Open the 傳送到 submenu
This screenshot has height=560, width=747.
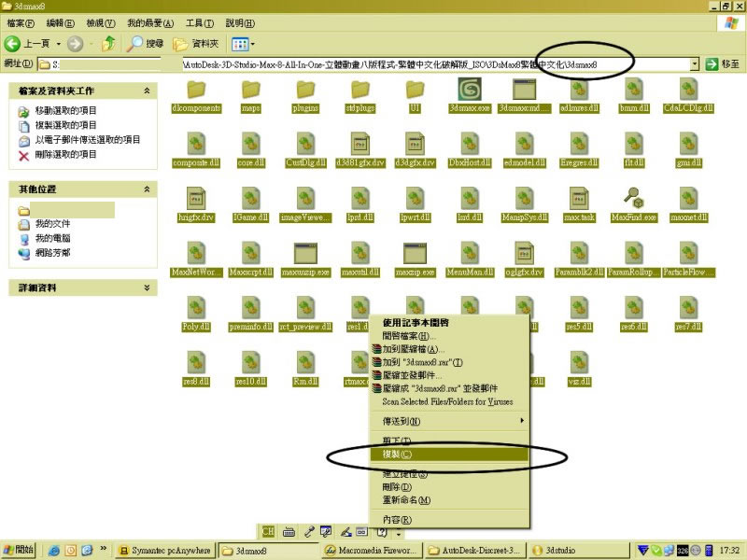click(450, 421)
